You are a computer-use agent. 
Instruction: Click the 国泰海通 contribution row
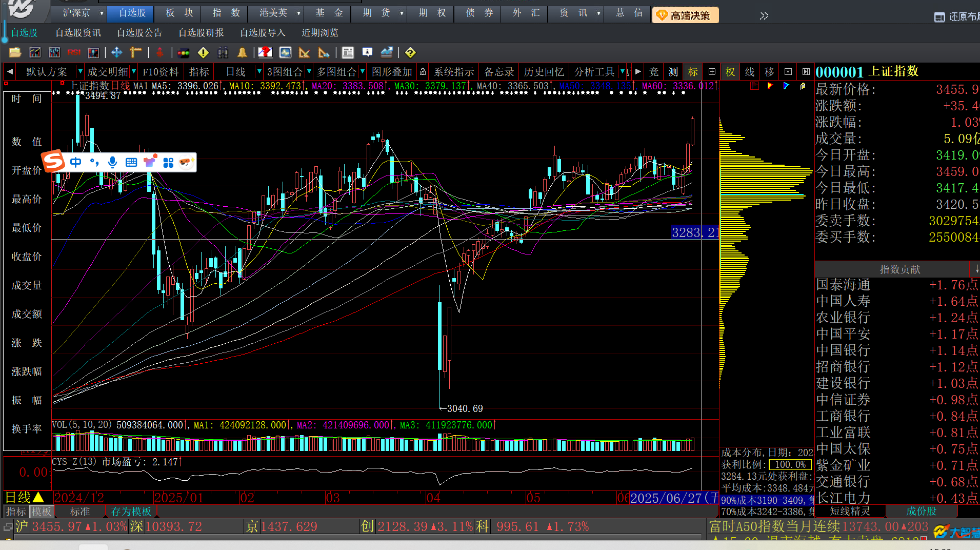[x=897, y=285]
